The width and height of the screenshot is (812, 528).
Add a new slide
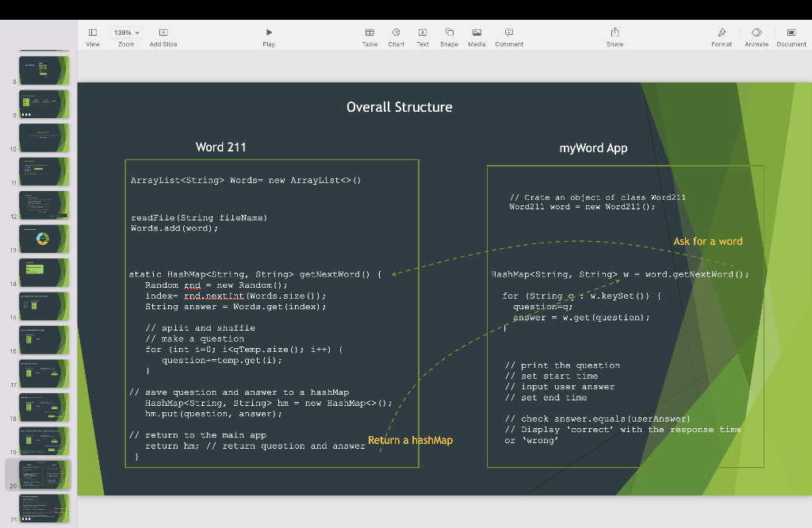click(163, 37)
